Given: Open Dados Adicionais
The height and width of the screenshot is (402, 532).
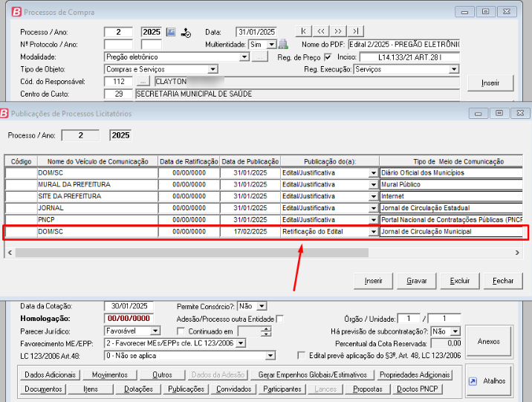Looking at the screenshot, I should pos(50,375).
